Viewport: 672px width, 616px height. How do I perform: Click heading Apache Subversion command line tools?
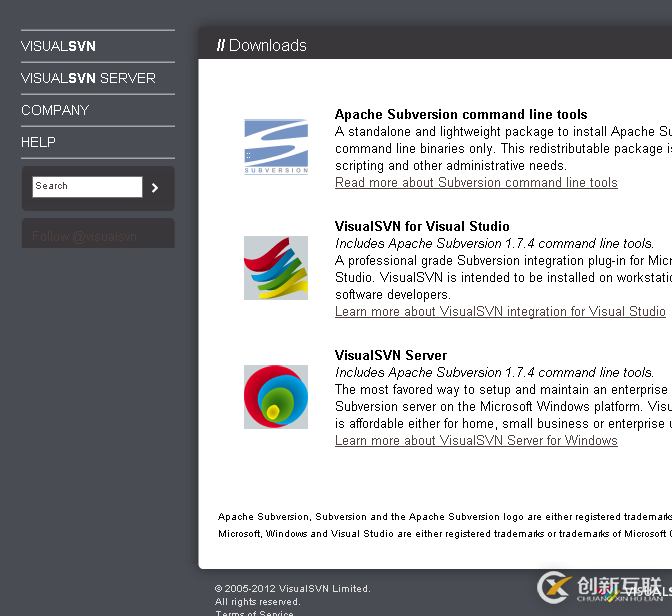[461, 114]
